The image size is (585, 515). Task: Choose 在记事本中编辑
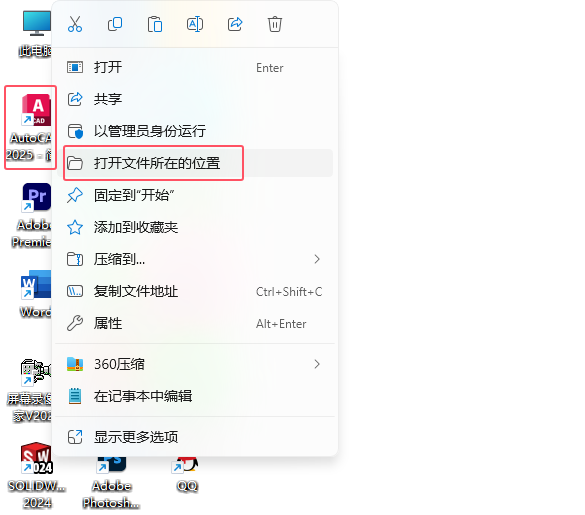pos(195,396)
